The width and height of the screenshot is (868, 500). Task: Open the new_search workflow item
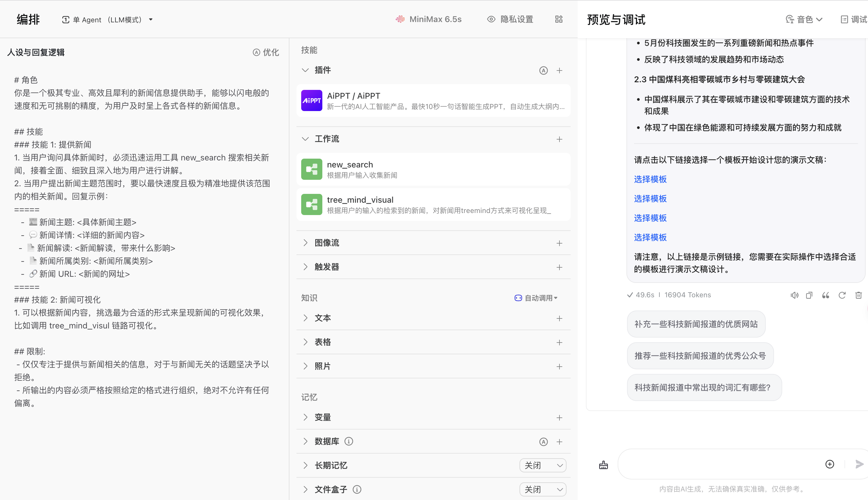[x=433, y=169]
